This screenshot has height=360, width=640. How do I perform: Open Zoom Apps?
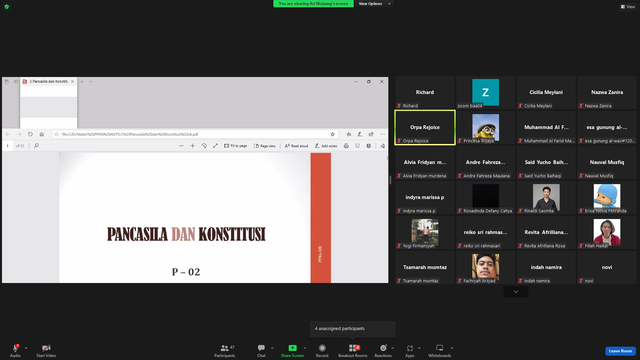click(409, 351)
